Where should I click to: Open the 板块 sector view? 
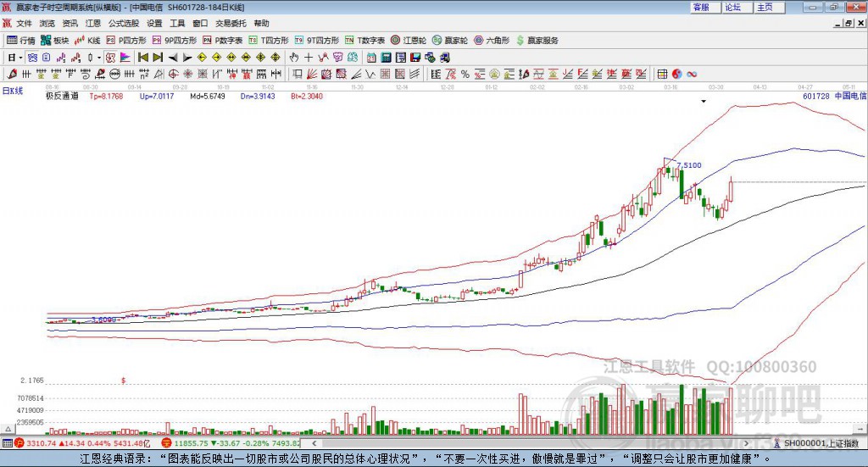(x=54, y=41)
